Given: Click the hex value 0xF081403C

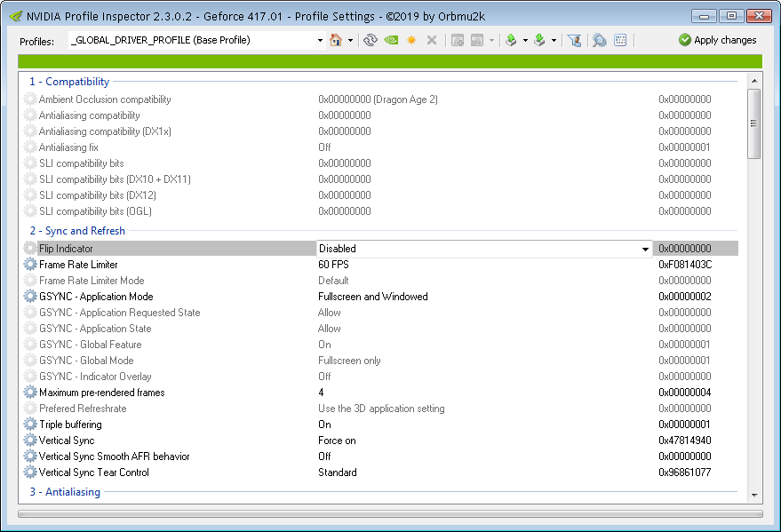Looking at the screenshot, I should tap(685, 265).
